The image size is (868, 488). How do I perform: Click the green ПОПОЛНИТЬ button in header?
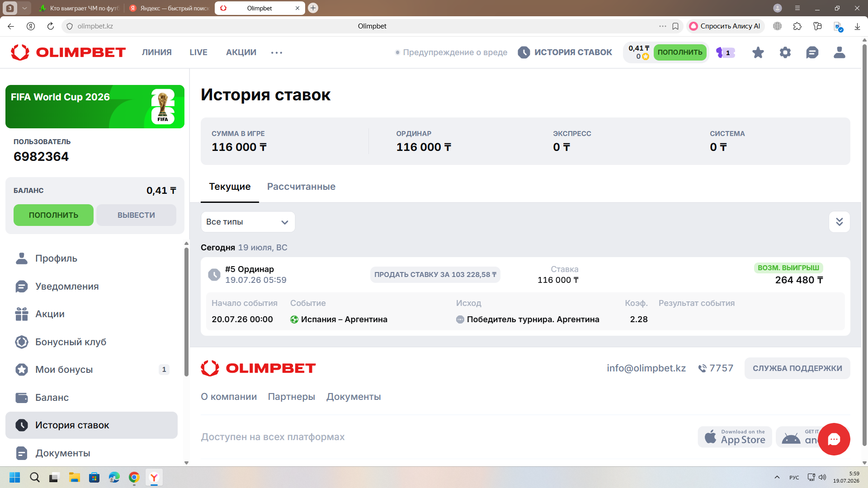(680, 52)
